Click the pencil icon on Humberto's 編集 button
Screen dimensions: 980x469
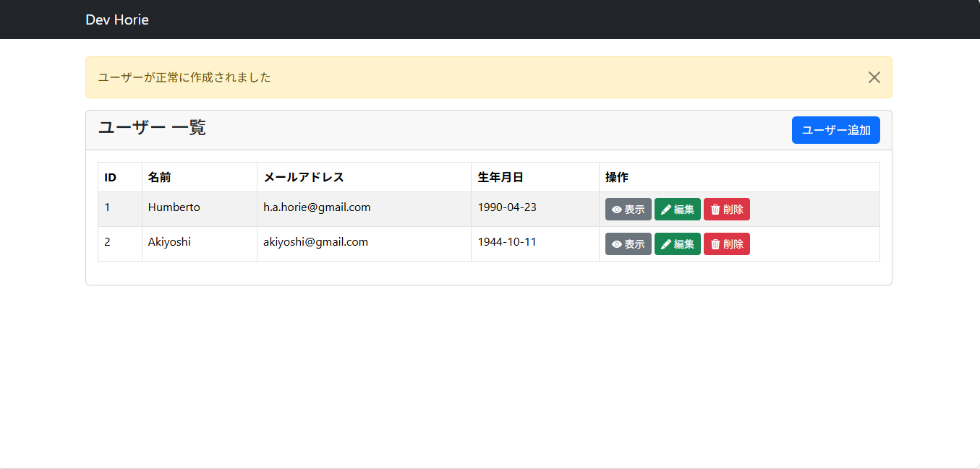tap(664, 209)
